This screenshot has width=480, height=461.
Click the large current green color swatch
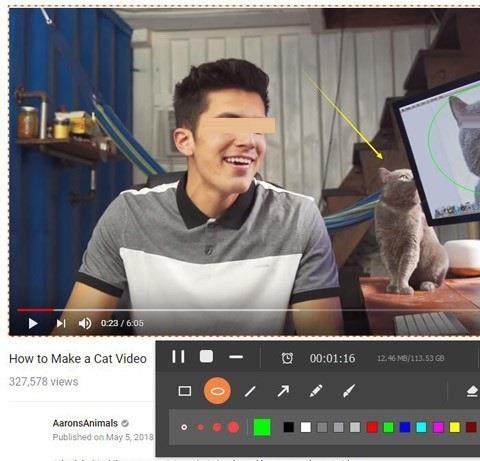(262, 427)
